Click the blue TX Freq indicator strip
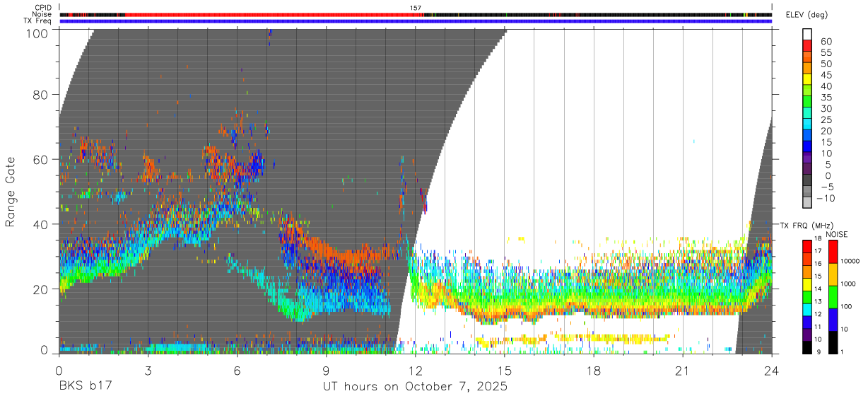The image size is (868, 401). coord(416,21)
